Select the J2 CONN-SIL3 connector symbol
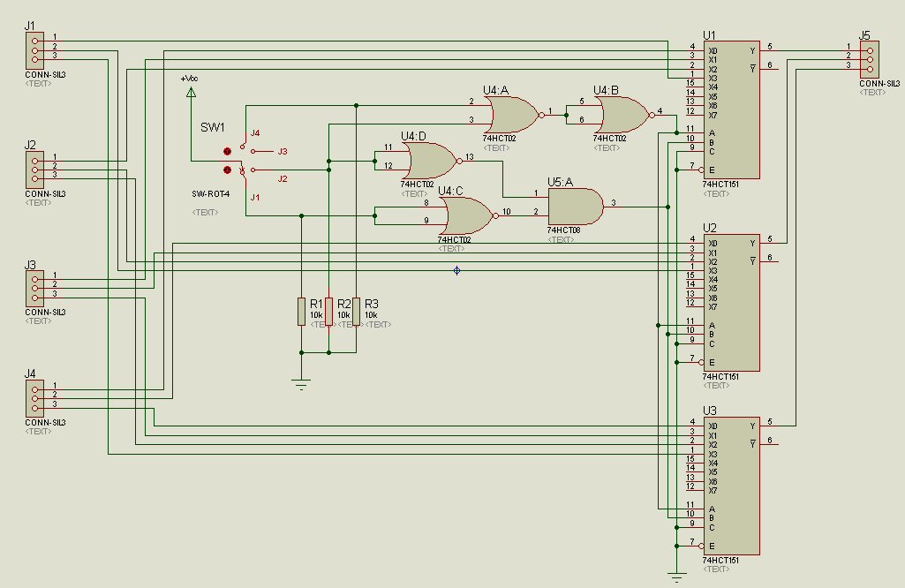This screenshot has width=905, height=588. coord(34,170)
